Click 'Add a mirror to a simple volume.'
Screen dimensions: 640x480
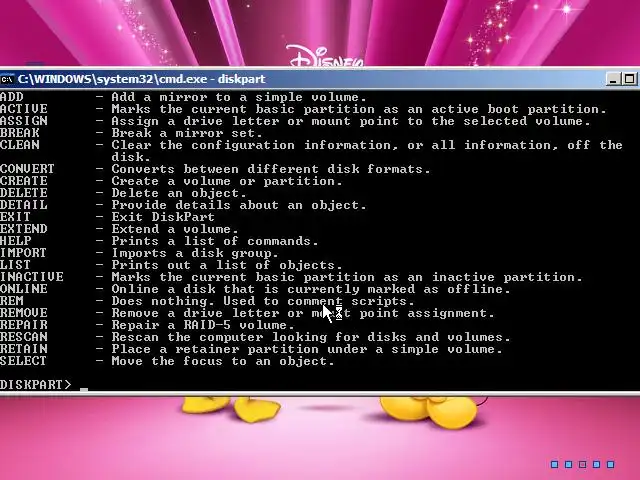tap(239, 97)
